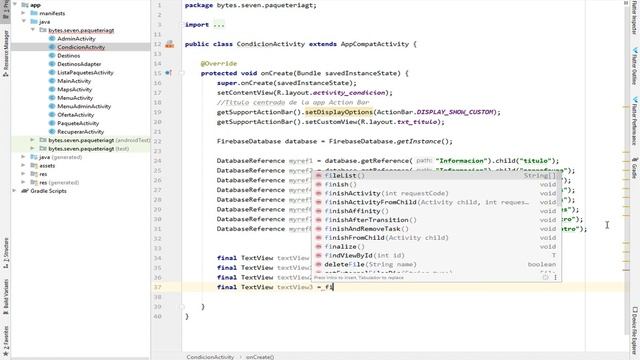640x360 pixels.
Task: Open ListaPaquetesActivity class file
Action: (x=85, y=73)
